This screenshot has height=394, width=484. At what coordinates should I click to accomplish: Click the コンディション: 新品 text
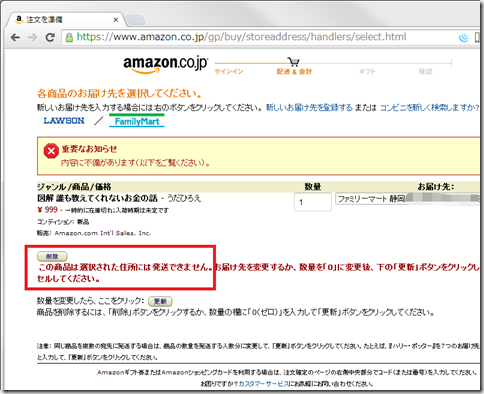click(63, 222)
